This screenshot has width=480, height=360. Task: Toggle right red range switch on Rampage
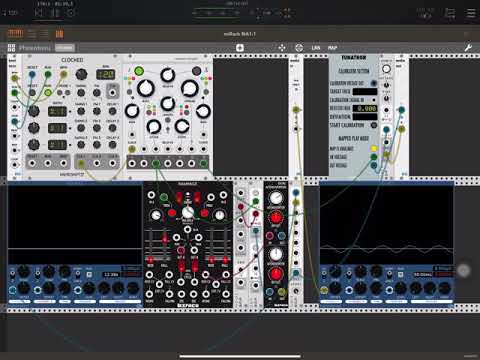pos(197,198)
